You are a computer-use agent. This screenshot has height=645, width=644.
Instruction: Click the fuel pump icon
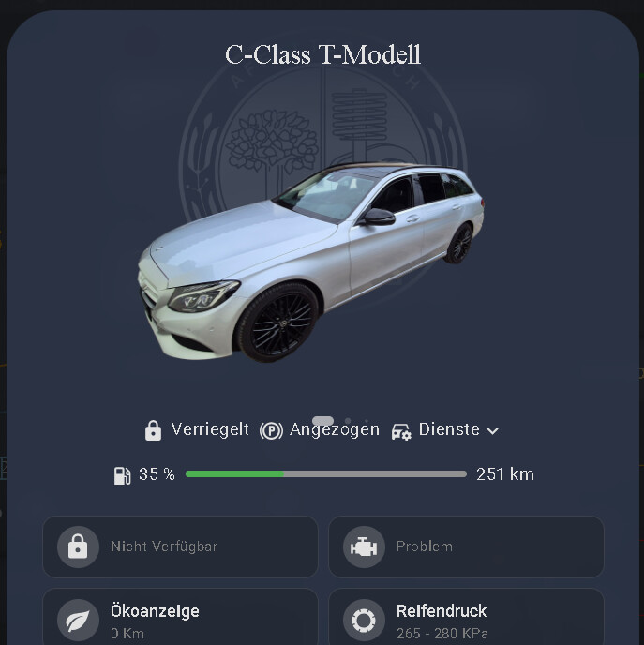[122, 475]
